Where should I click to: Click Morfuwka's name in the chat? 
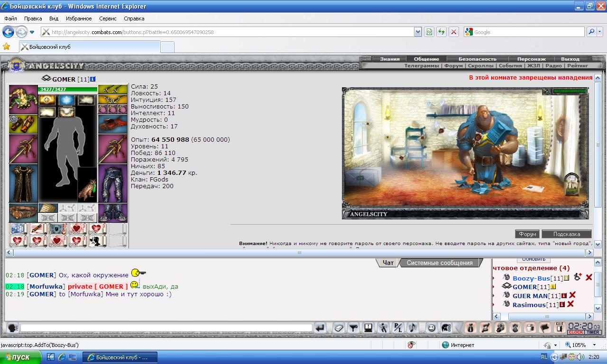pyautogui.click(x=46, y=286)
